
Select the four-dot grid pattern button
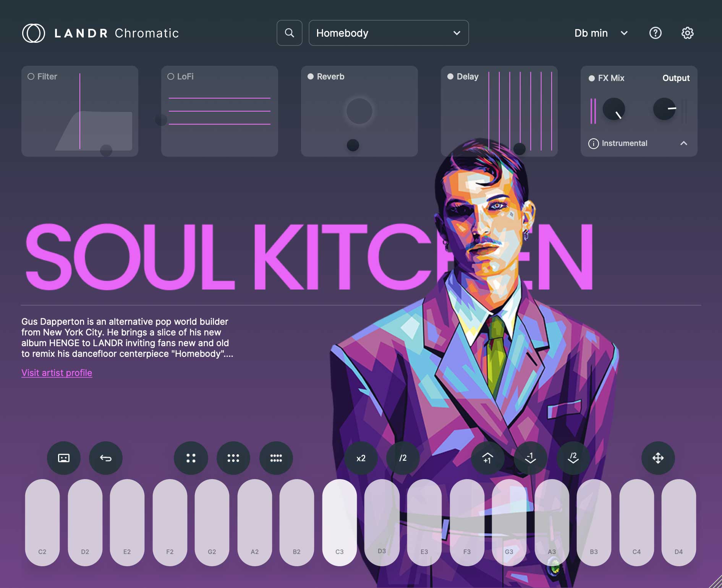pyautogui.click(x=191, y=458)
